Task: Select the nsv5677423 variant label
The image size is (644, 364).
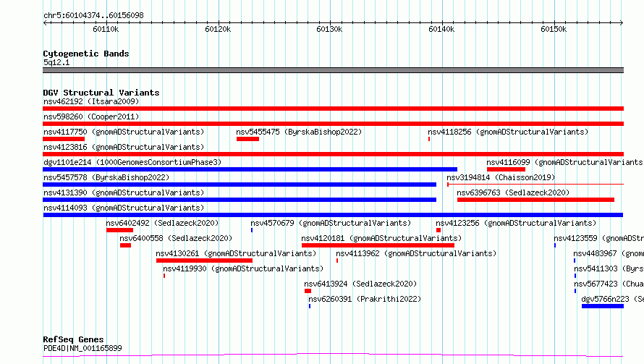Action: [x=609, y=284]
